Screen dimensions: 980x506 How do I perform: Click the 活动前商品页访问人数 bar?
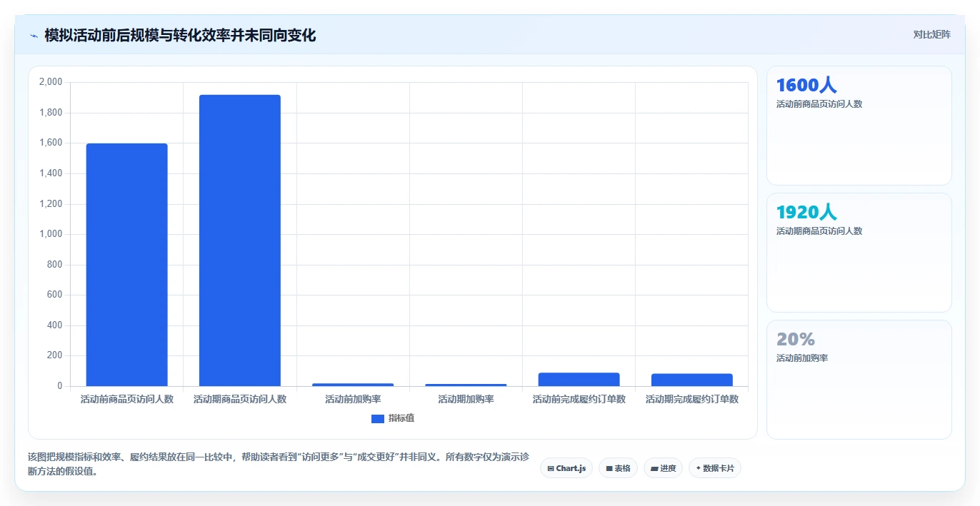(127, 265)
